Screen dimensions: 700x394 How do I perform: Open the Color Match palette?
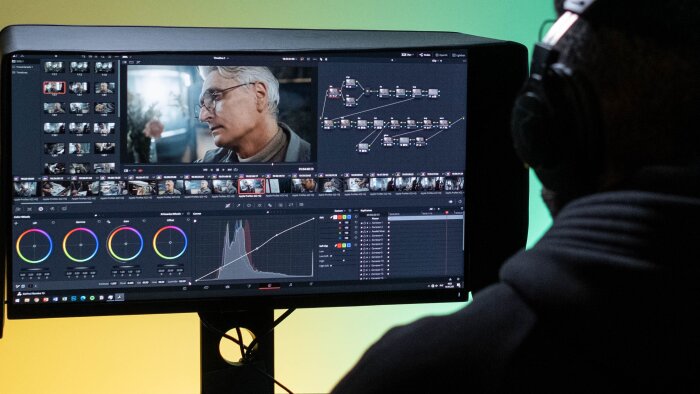pyautogui.click(x=29, y=209)
